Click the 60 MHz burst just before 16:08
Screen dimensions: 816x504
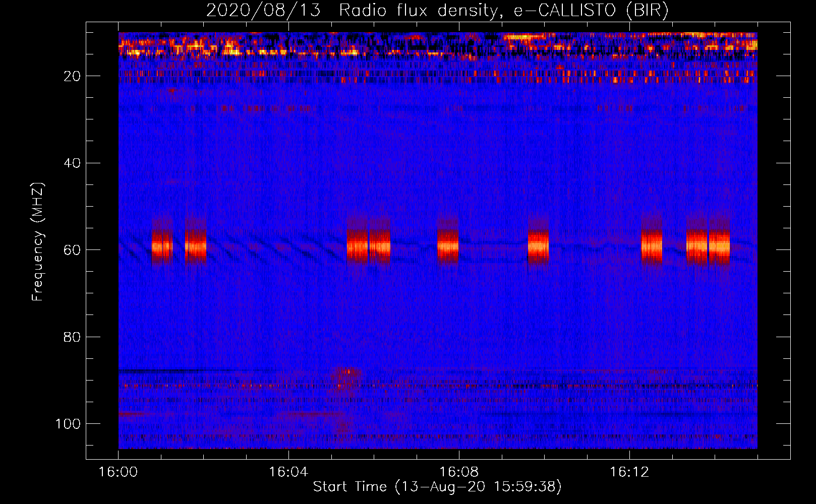(x=448, y=246)
